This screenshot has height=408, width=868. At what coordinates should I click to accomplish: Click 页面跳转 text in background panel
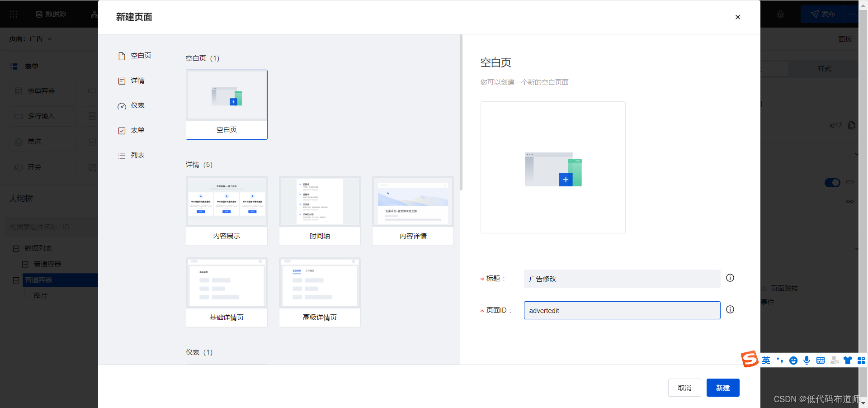click(784, 288)
